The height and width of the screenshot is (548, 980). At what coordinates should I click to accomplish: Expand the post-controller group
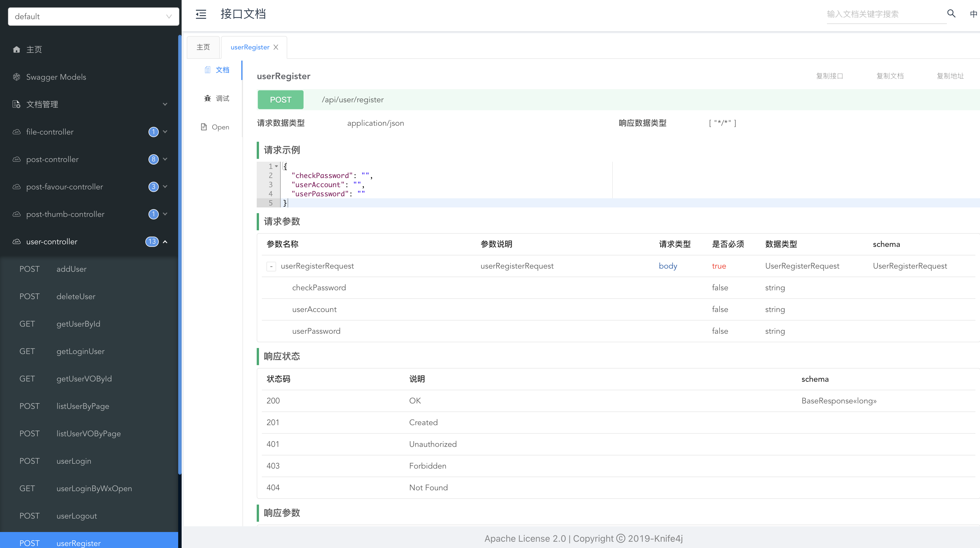[165, 159]
